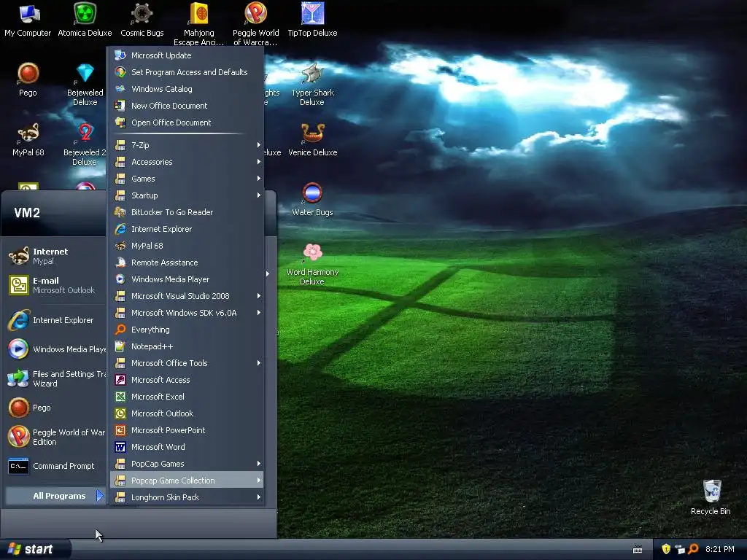Click the on-screen keyboard taskbar icon
Viewport: 747px width, 560px height.
[x=638, y=550]
